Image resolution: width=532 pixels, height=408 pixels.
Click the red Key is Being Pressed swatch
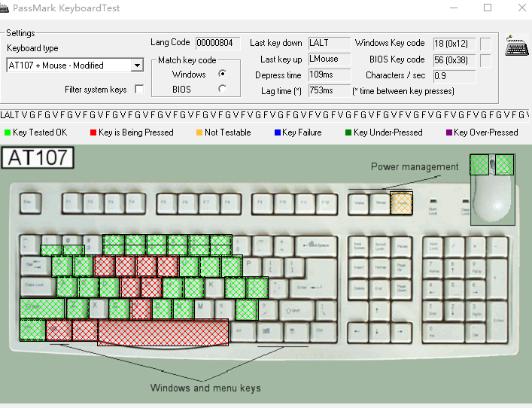click(93, 132)
